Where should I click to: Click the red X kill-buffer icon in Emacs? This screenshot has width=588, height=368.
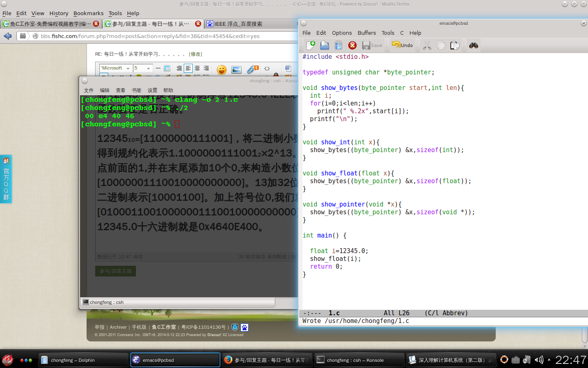click(352, 45)
